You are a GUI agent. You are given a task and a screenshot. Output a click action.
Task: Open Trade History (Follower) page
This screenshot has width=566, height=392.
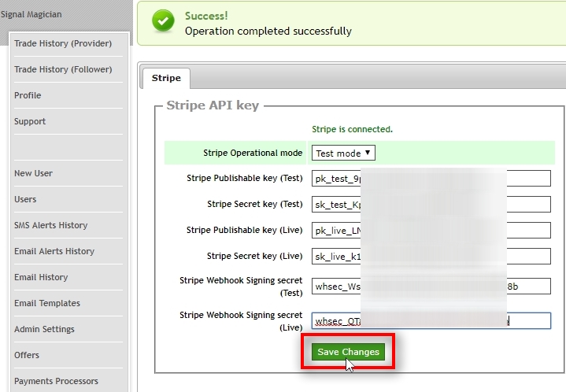(x=63, y=69)
